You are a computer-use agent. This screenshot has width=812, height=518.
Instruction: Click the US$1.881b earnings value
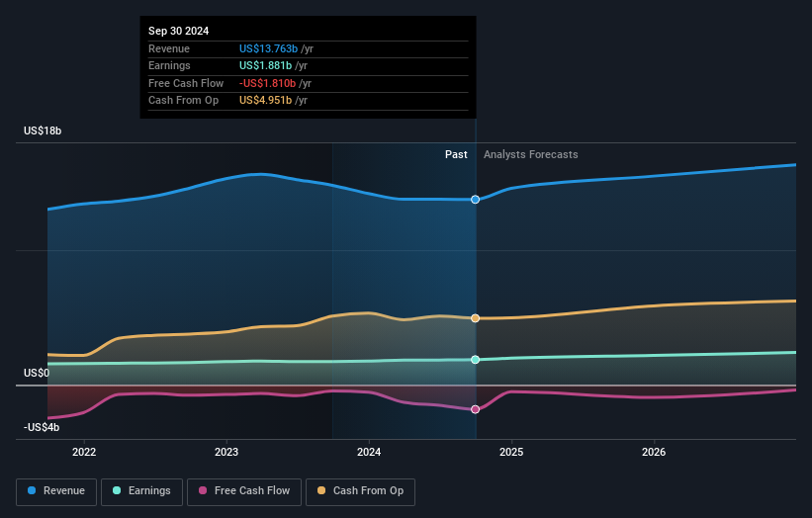pos(265,65)
